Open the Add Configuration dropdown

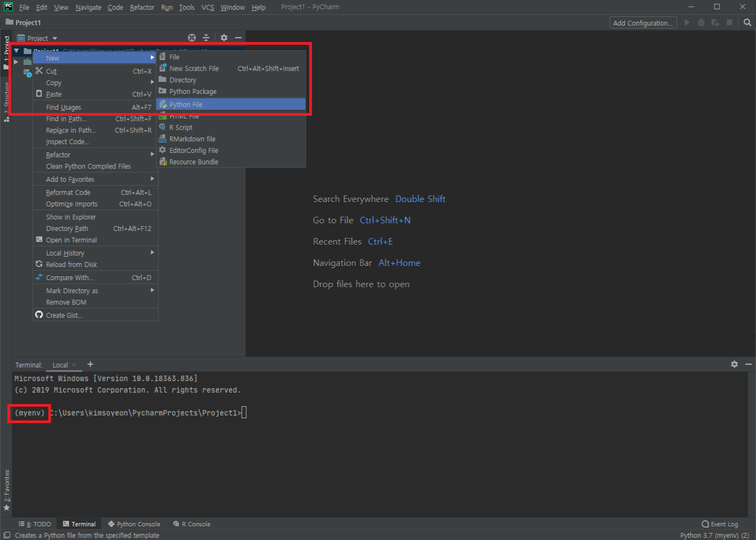click(643, 23)
